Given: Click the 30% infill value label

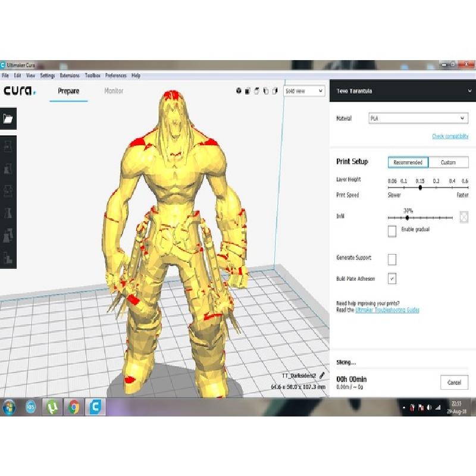Looking at the screenshot, I should coord(408,211).
